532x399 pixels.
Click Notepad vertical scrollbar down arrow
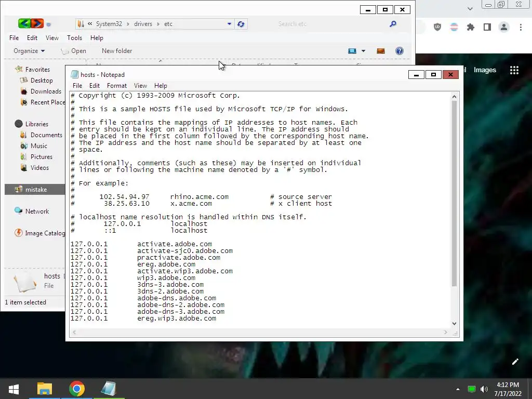(x=454, y=324)
